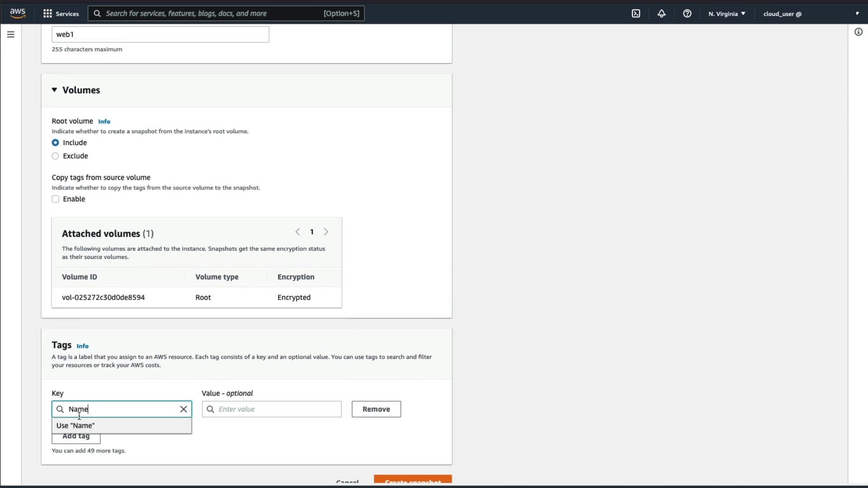868x488 pixels.
Task: Open the help question mark icon
Action: click(x=687, y=14)
